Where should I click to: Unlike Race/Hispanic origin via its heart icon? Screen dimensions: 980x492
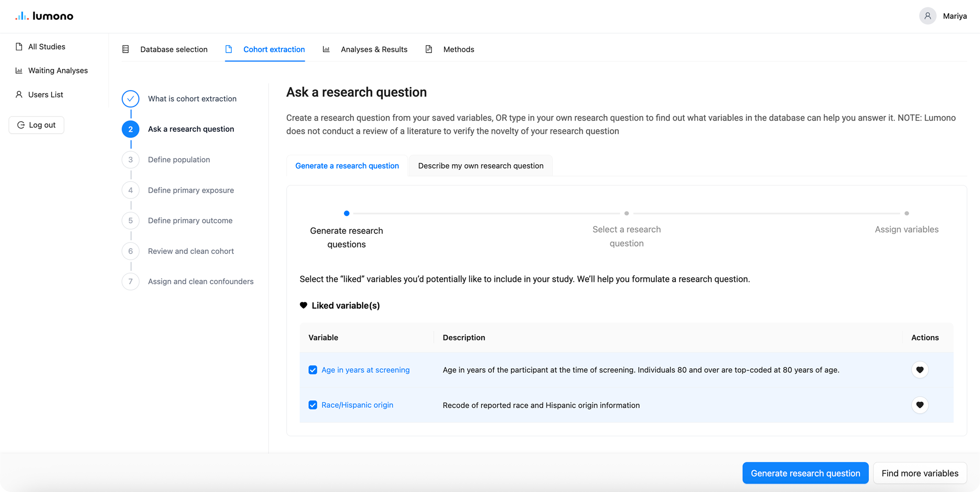pos(920,405)
